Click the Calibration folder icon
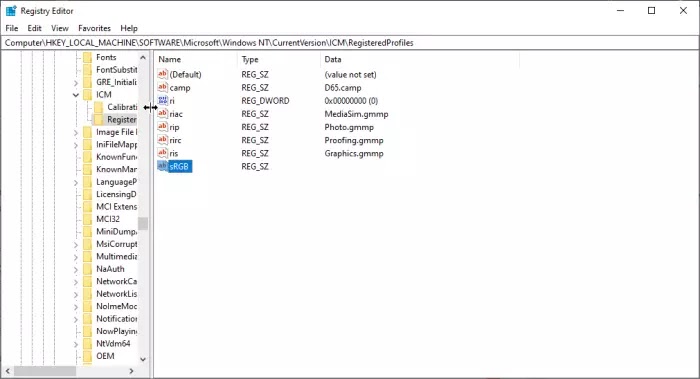Image resolution: width=700 pixels, height=379 pixels. point(99,107)
